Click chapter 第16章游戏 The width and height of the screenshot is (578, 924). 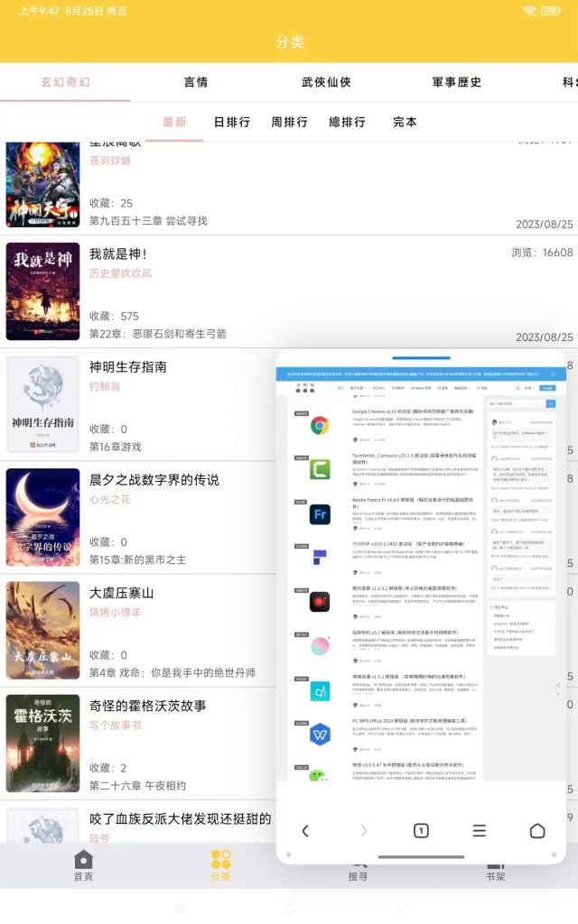(115, 447)
